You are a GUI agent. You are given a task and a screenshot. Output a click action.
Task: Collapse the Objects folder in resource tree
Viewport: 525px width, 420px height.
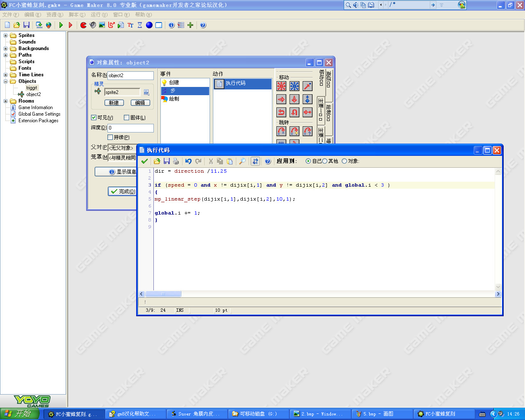(6, 81)
